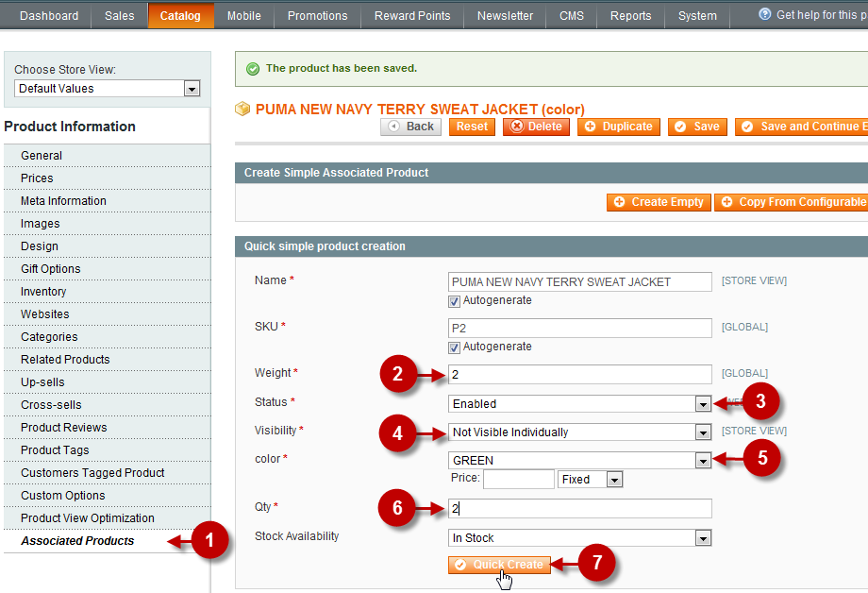Open the Catalog menu
Screen dimensions: 868x593
(180, 15)
